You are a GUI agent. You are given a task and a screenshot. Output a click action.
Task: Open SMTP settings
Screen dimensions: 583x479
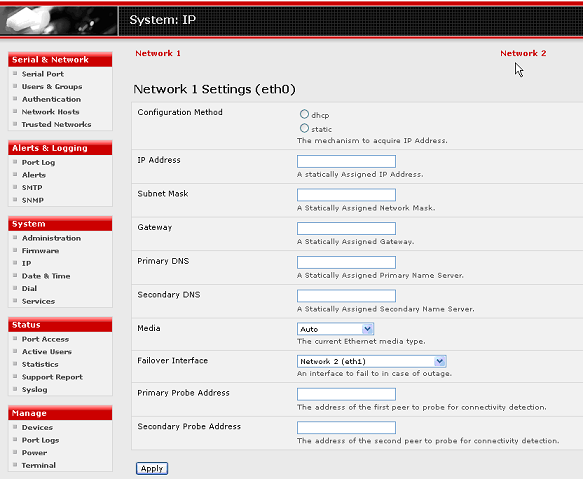(32, 188)
